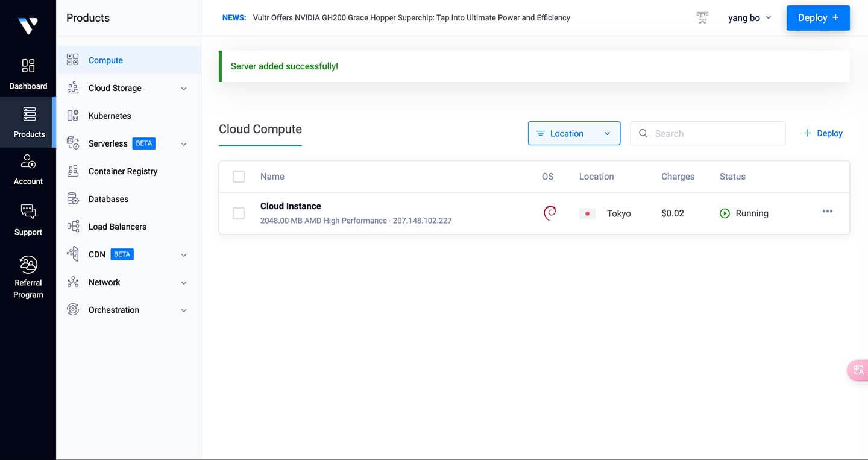
Task: Select Compute in the Products menu
Action: [x=129, y=60]
